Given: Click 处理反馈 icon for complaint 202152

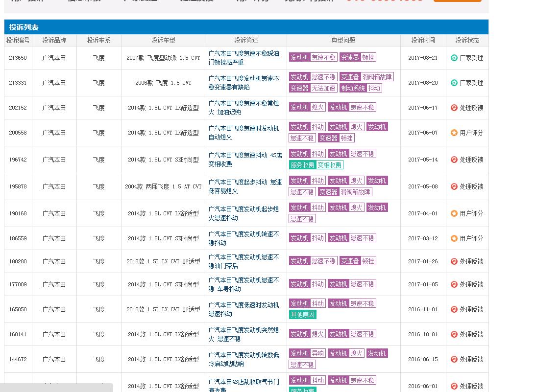Looking at the screenshot, I should tap(454, 108).
